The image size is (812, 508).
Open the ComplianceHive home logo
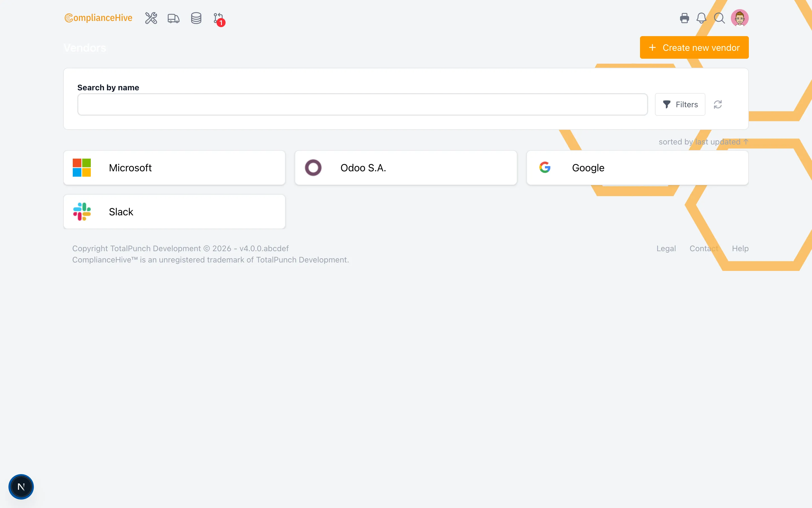click(98, 18)
